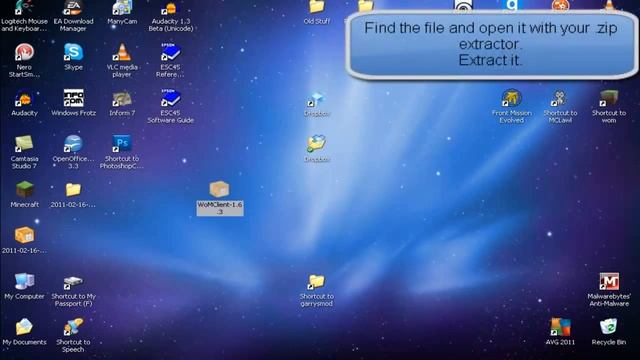This screenshot has width=640, height=360.
Task: Select the Shortcut to wom icon
Action: click(x=609, y=98)
